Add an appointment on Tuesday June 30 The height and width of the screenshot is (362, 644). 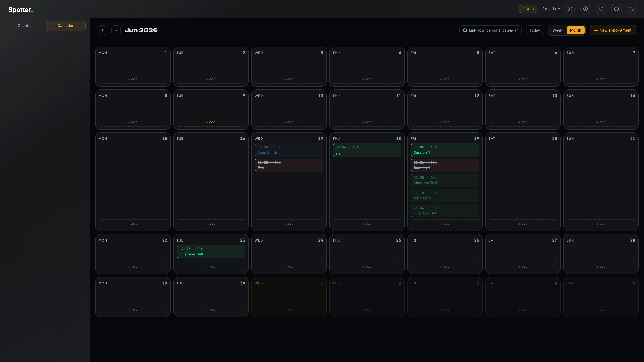(211, 310)
